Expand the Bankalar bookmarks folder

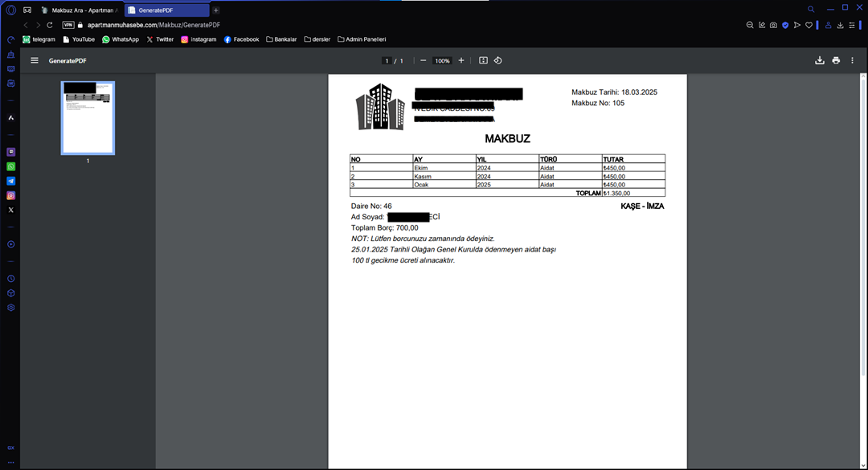[x=281, y=39]
